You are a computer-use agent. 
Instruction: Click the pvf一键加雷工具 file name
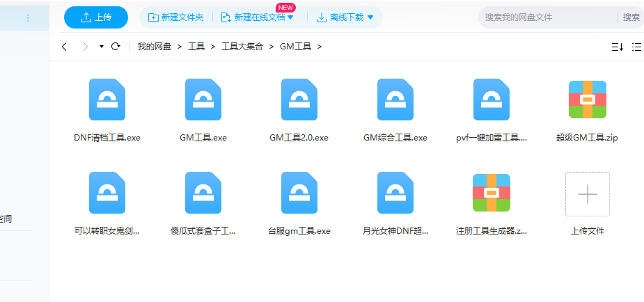pyautogui.click(x=492, y=138)
